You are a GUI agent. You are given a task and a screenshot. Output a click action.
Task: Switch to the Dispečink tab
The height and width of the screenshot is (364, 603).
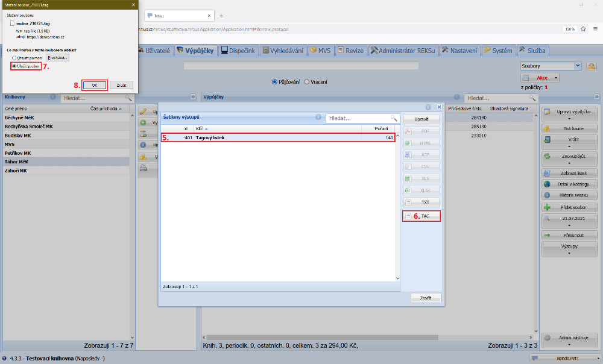click(239, 51)
